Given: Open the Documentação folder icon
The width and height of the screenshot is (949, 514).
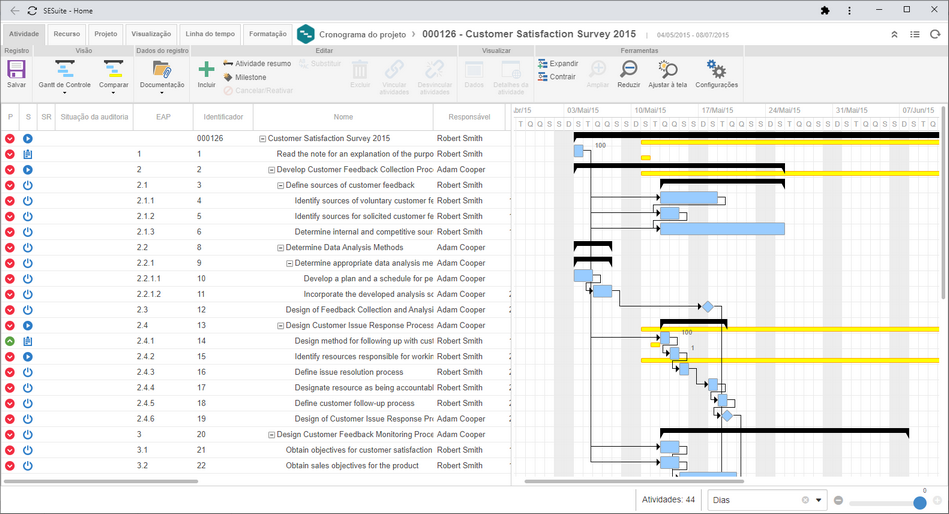Looking at the screenshot, I should coord(162,70).
